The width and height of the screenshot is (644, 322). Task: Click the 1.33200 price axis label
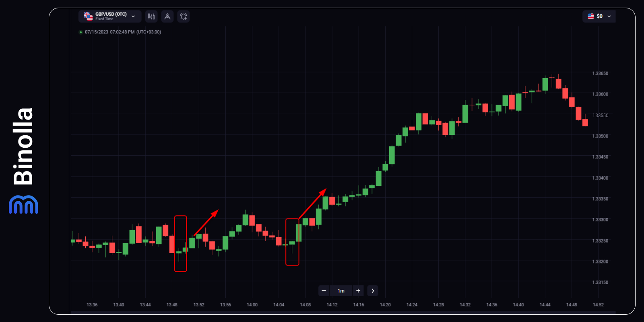600,262
